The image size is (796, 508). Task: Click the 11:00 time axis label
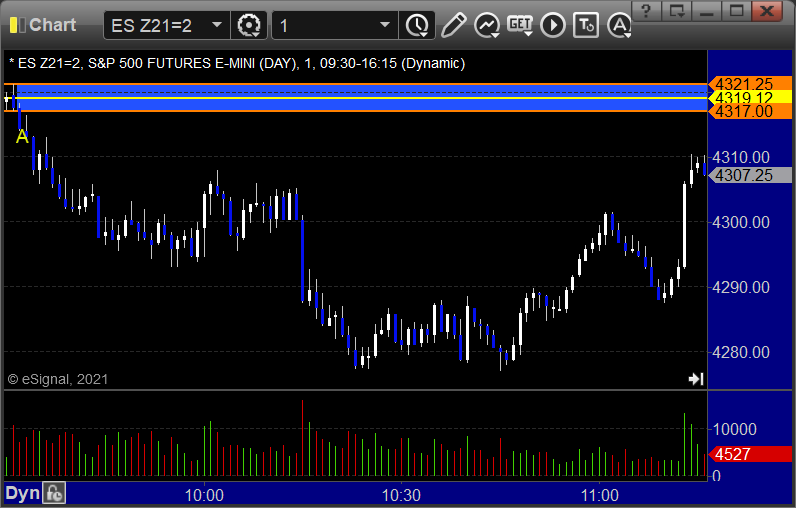click(600, 495)
